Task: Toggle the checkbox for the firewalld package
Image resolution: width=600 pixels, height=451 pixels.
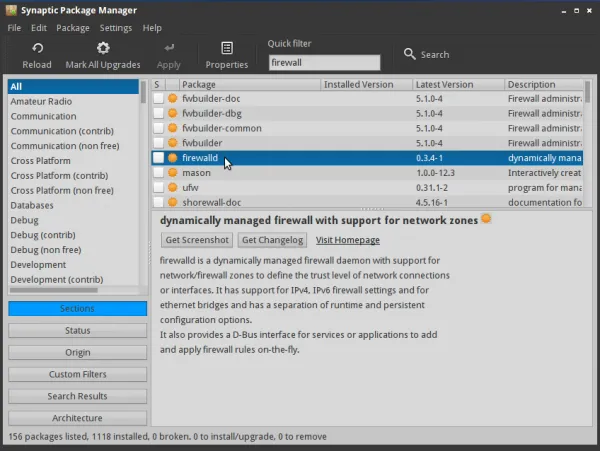Action: click(158, 158)
